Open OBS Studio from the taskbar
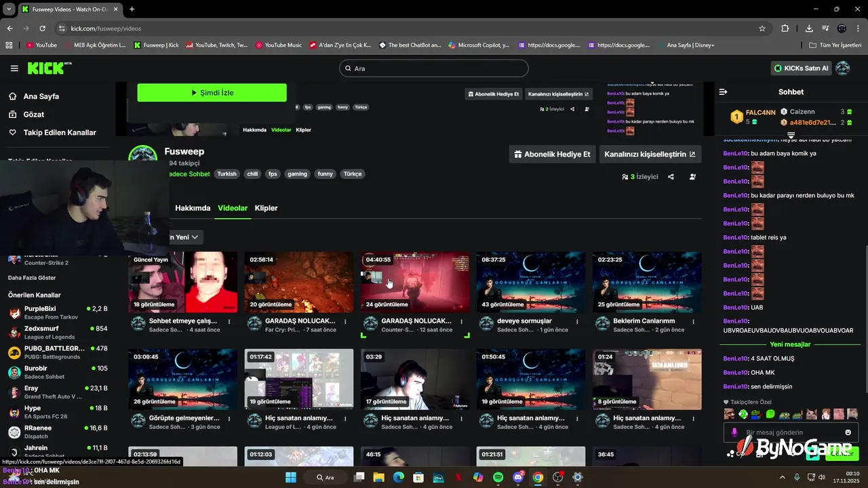 [x=557, y=477]
